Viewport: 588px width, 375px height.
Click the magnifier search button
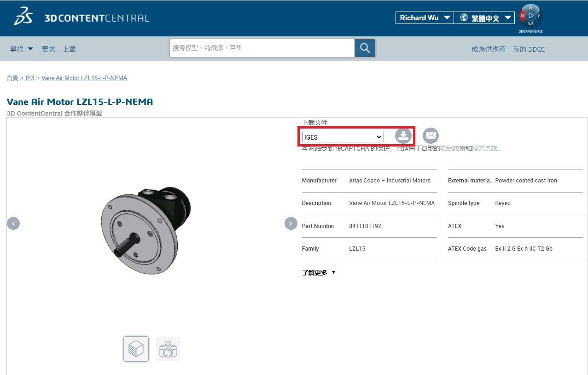pyautogui.click(x=365, y=48)
